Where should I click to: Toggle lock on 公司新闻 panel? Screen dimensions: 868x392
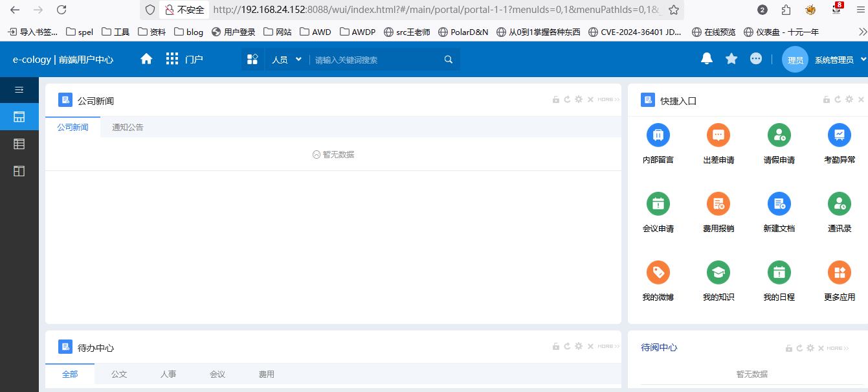(x=555, y=100)
